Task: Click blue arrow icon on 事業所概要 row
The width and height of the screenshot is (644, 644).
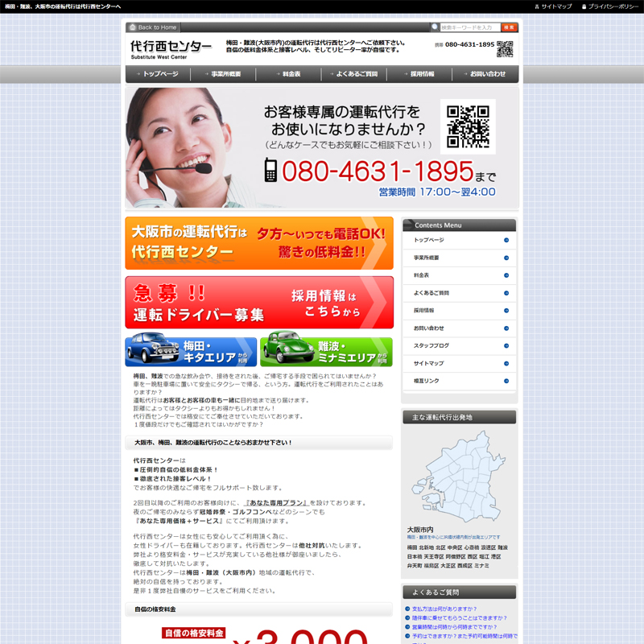Action: [506, 258]
